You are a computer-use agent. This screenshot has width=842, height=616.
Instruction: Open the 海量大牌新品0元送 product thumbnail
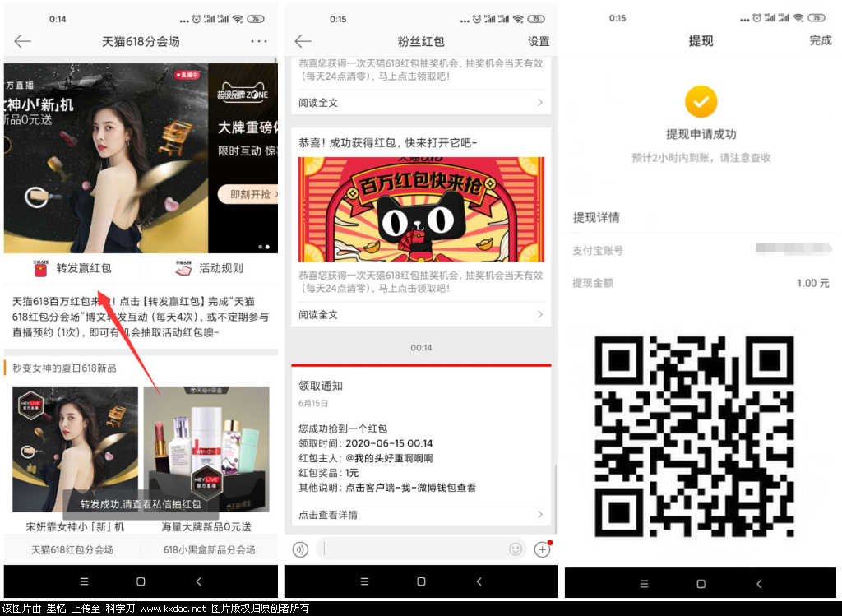coord(206,449)
